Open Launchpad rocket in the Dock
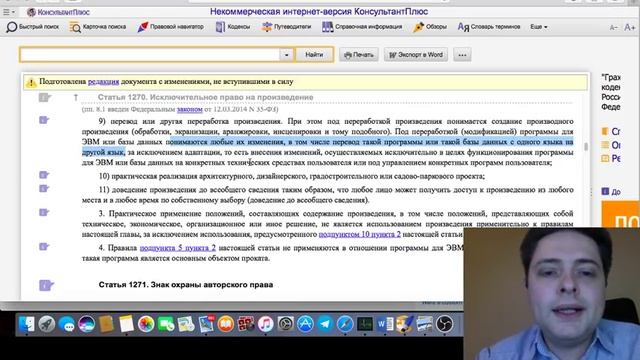This screenshot has height=360, width=640. pyautogui.click(x=47, y=324)
